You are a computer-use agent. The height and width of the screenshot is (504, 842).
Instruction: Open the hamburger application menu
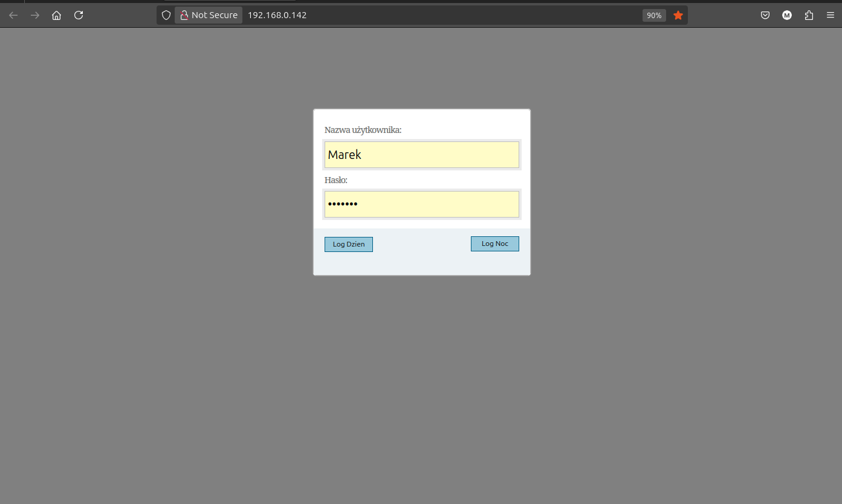tap(831, 15)
